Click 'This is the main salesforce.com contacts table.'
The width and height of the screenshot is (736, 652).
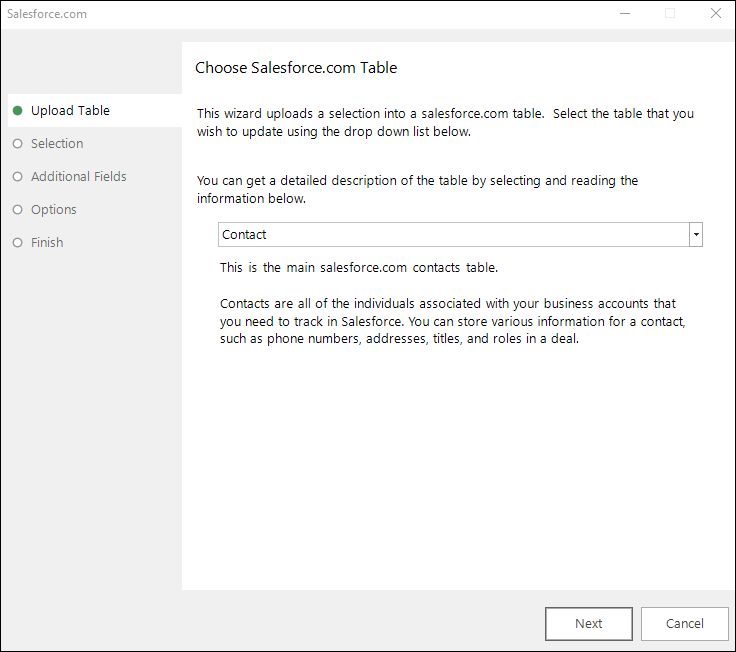359,268
